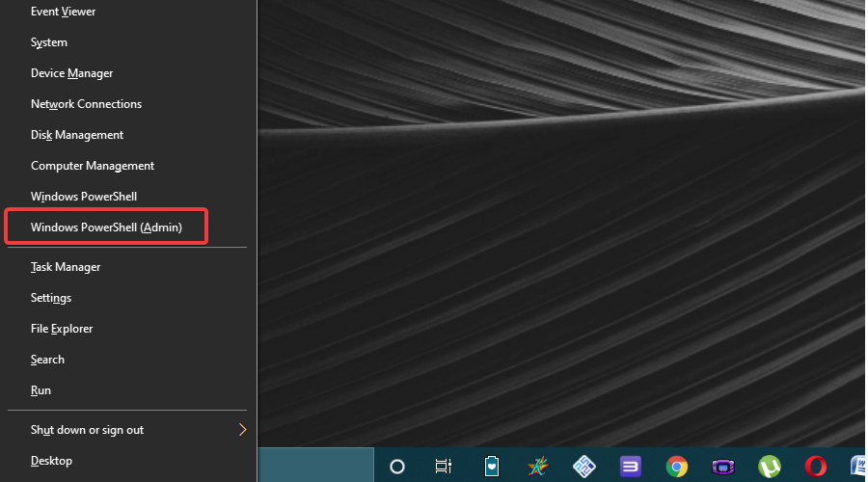The image size is (868, 482).
Task: Click the Cortana circle icon on the taskbar
Action: coord(397,467)
